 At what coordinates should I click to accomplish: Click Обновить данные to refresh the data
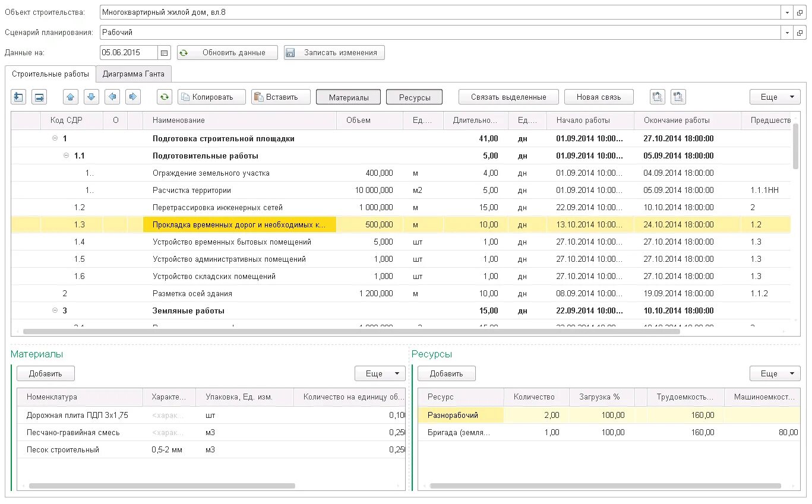click(228, 53)
